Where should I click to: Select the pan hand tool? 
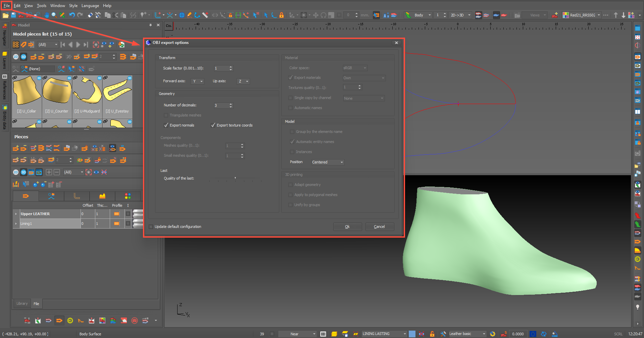46,15
